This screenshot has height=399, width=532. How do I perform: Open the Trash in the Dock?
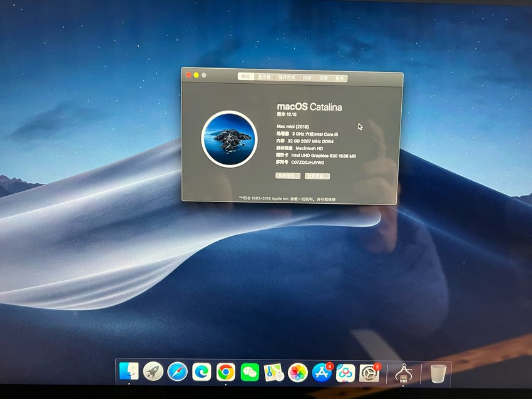point(437,373)
